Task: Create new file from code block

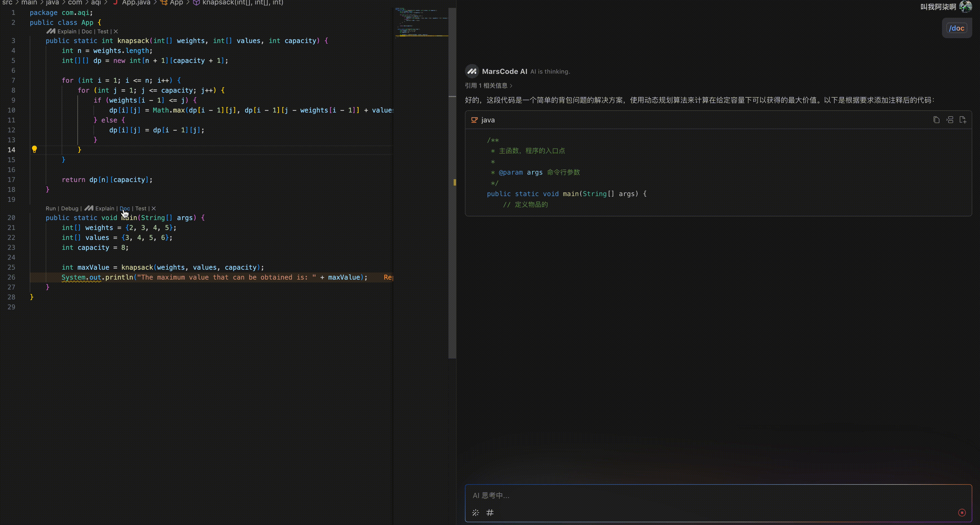Action: click(x=963, y=120)
